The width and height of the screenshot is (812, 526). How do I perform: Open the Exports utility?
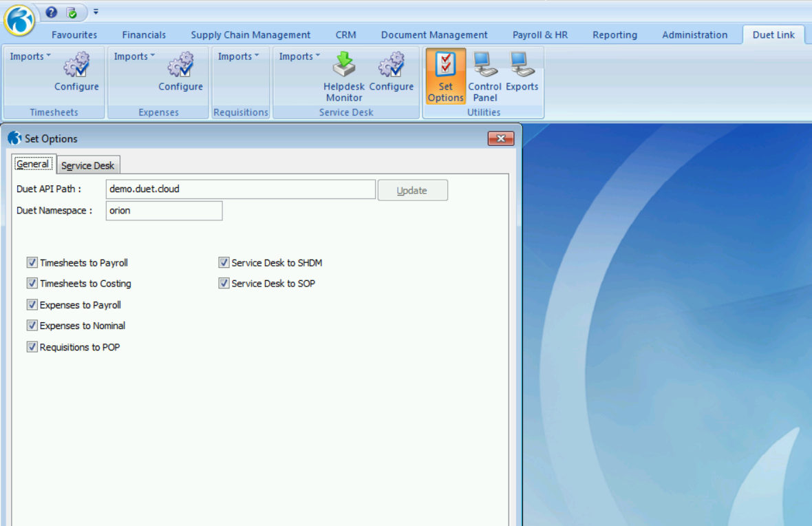click(522, 72)
